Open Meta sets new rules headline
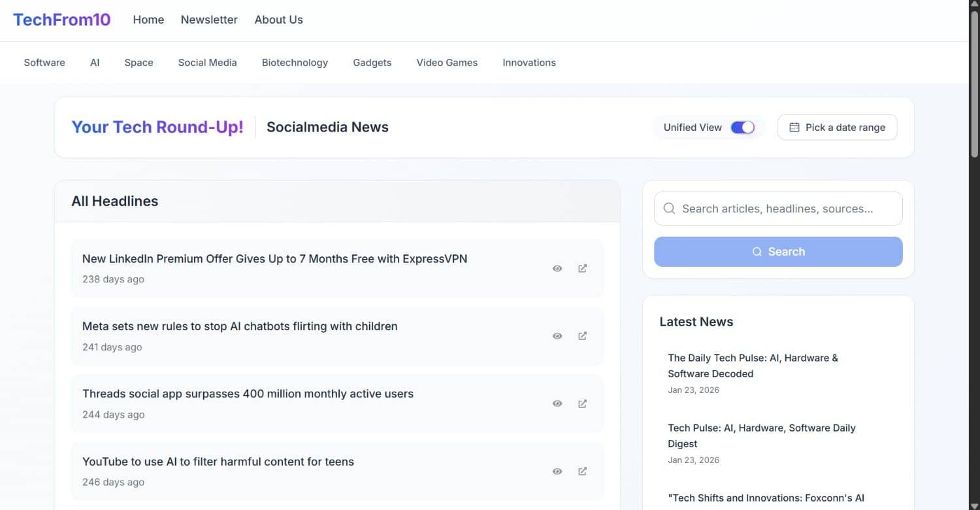This screenshot has height=510, width=980. point(240,326)
